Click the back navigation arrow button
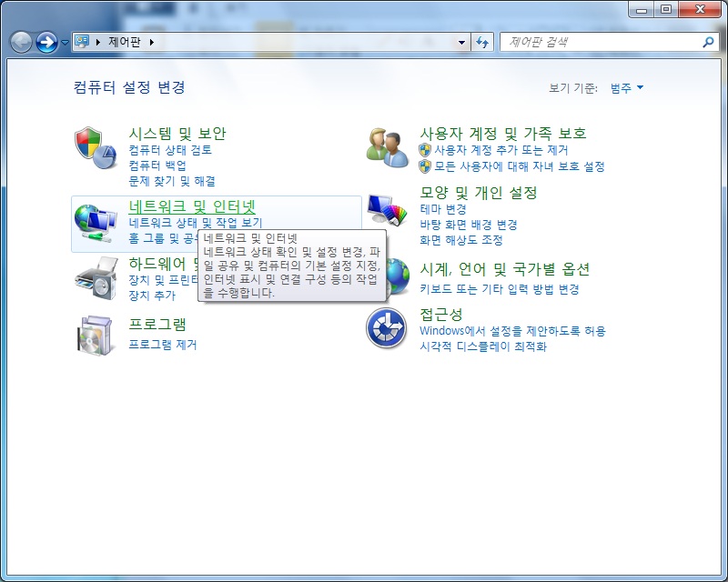 (21, 43)
